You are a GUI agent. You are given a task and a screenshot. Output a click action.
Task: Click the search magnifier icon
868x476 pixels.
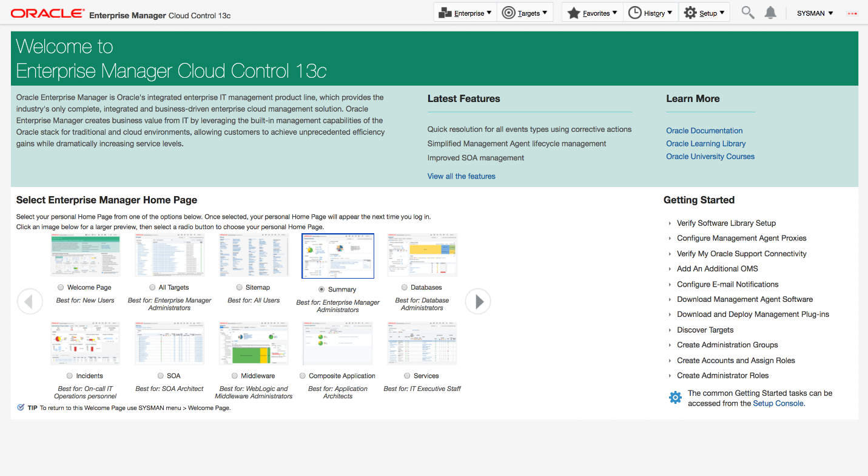[748, 13]
